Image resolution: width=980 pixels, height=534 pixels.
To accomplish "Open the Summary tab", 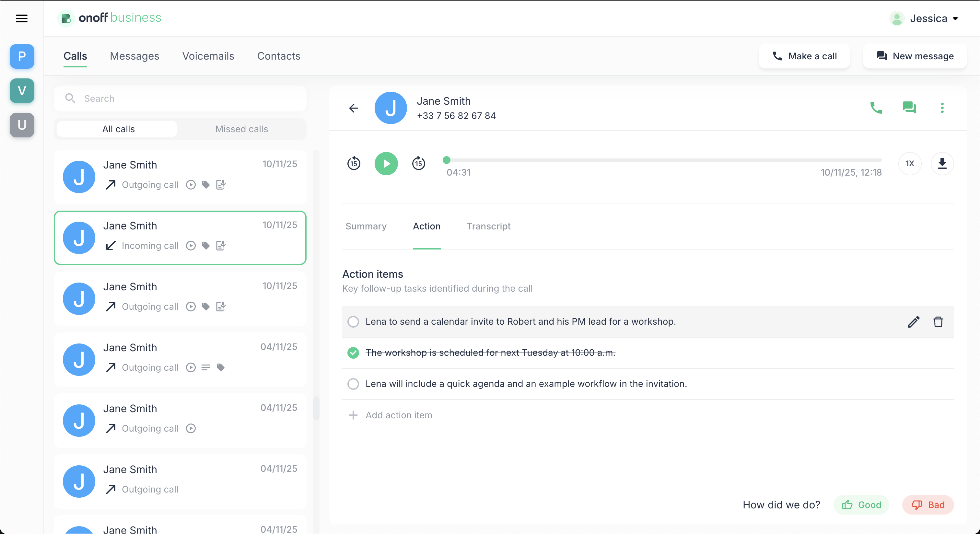I will coord(366,226).
